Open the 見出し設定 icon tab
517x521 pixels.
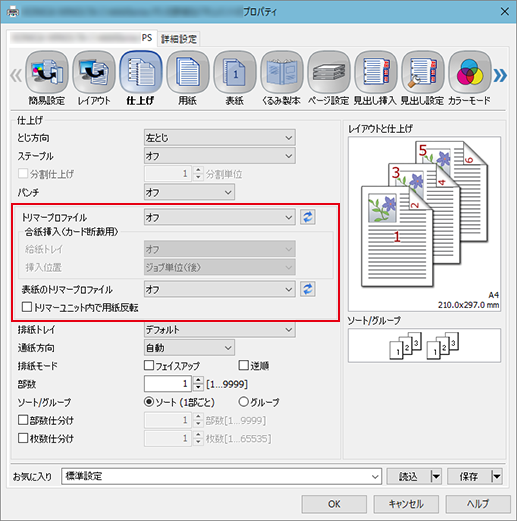pos(423,78)
